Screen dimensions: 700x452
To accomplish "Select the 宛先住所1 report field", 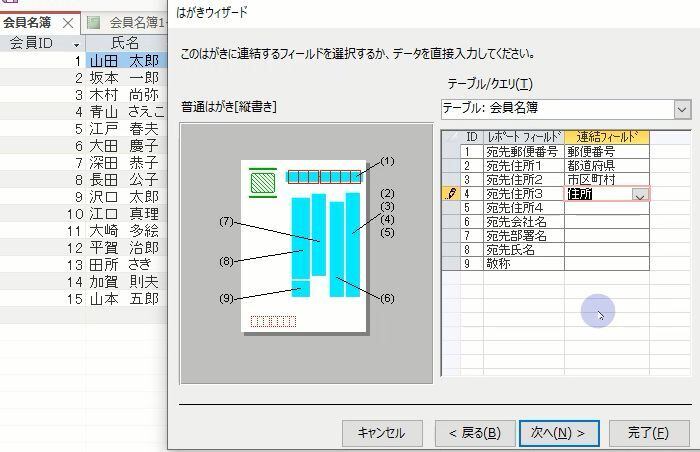I will pos(524,166).
